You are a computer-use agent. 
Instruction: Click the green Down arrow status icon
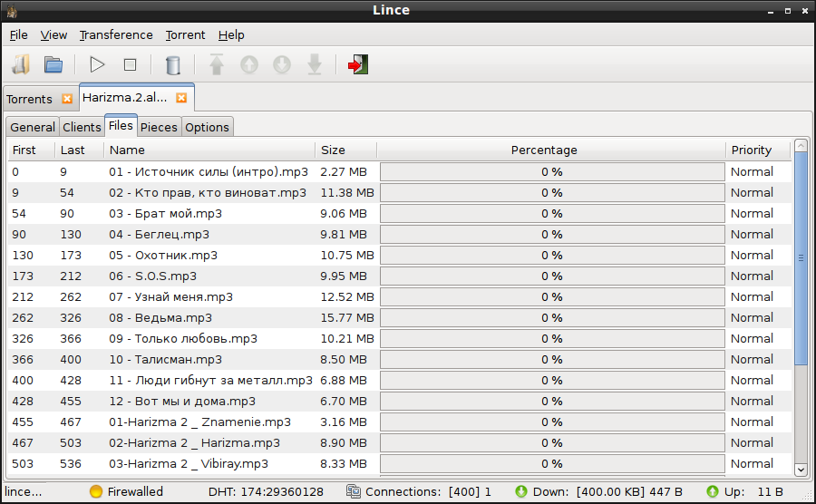(521, 491)
